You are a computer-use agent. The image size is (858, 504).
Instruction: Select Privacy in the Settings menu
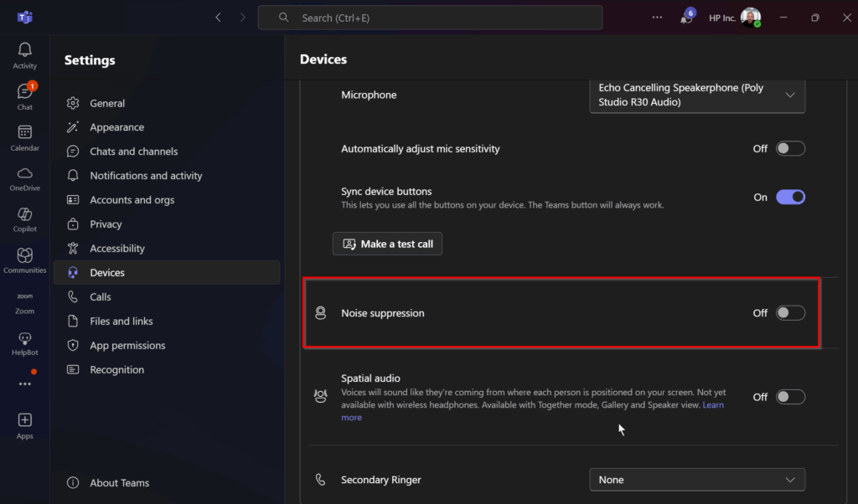[106, 224]
